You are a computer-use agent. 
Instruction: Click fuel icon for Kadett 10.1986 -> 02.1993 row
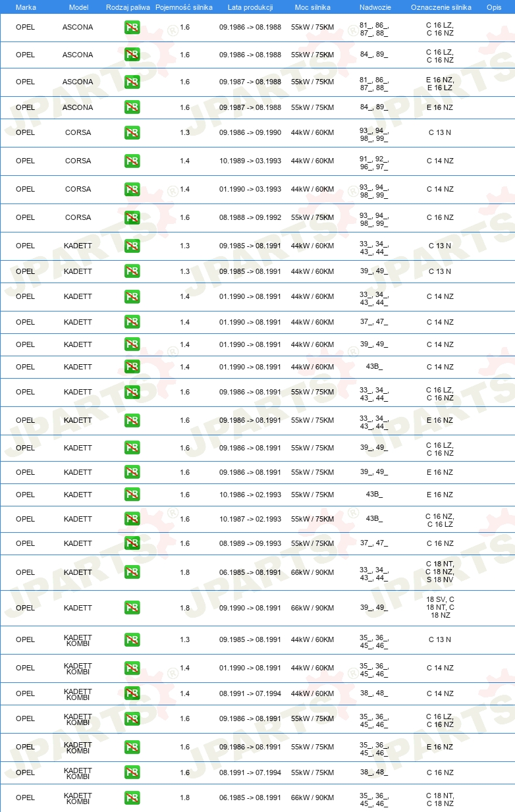[x=132, y=495]
